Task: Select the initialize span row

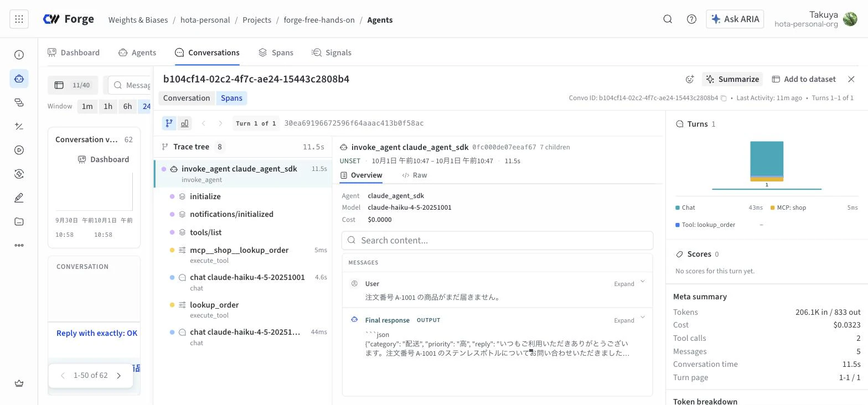Action: click(x=243, y=196)
